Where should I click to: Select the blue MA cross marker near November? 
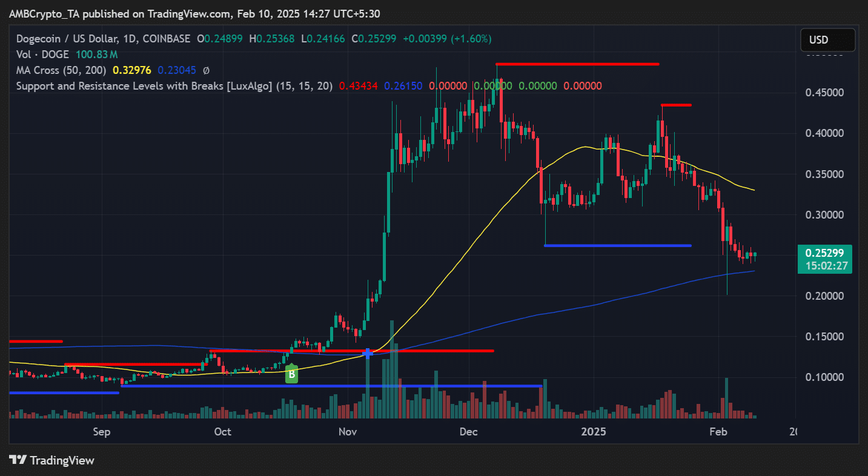pos(366,352)
